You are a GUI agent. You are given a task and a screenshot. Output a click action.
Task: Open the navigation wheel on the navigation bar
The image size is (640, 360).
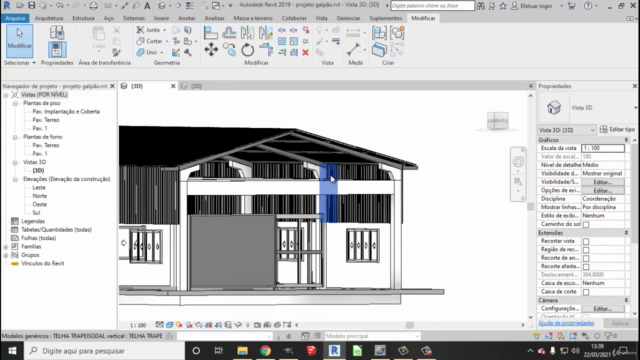[x=518, y=162]
